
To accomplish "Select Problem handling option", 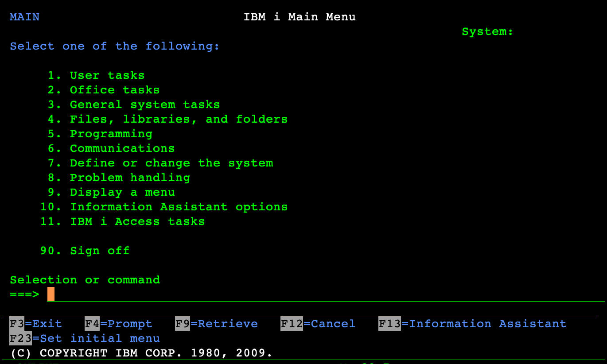I will click(x=119, y=178).
